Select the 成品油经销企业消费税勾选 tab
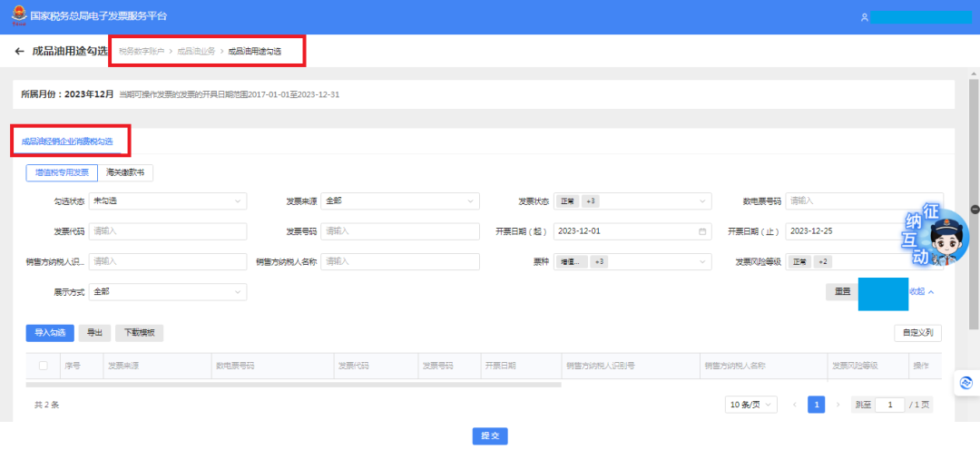Screen dimensions: 980x450 [x=67, y=142]
